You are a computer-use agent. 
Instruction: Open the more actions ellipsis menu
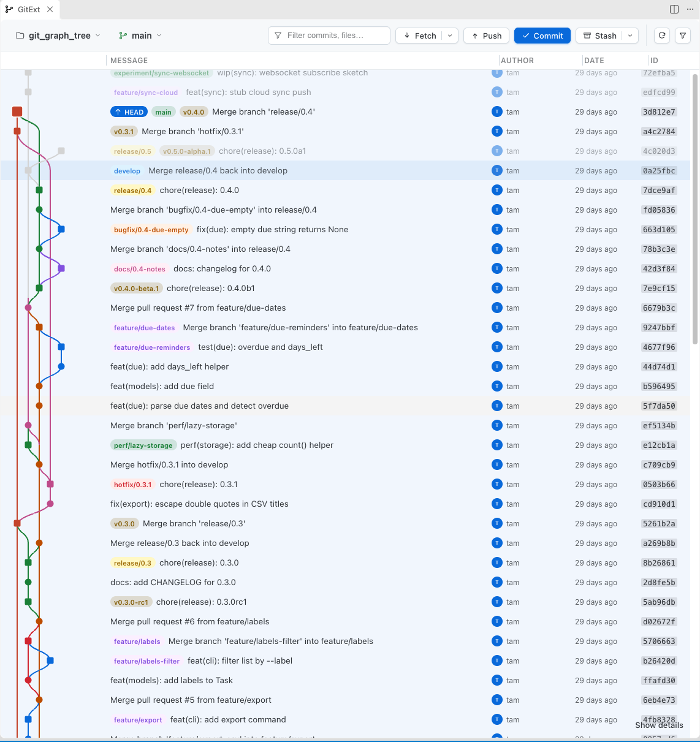pos(690,9)
